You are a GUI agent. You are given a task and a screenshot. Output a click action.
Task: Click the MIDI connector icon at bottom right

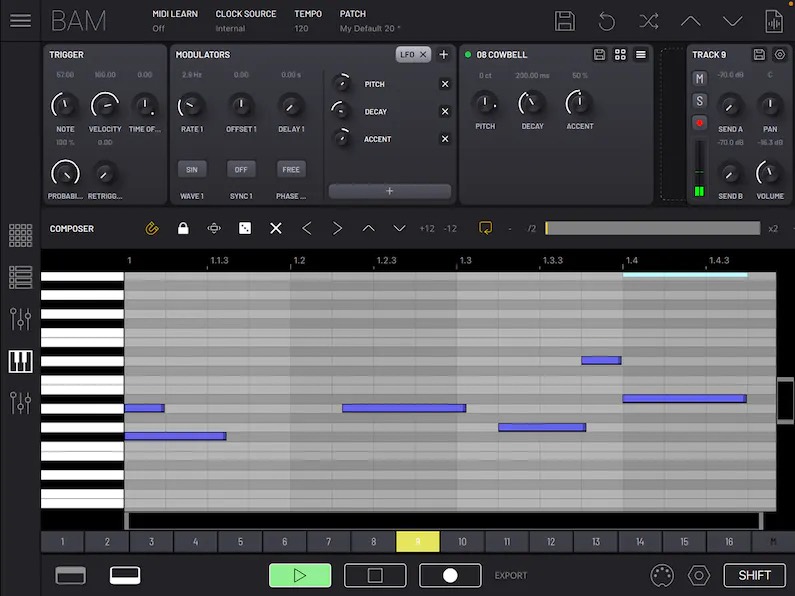(x=661, y=575)
